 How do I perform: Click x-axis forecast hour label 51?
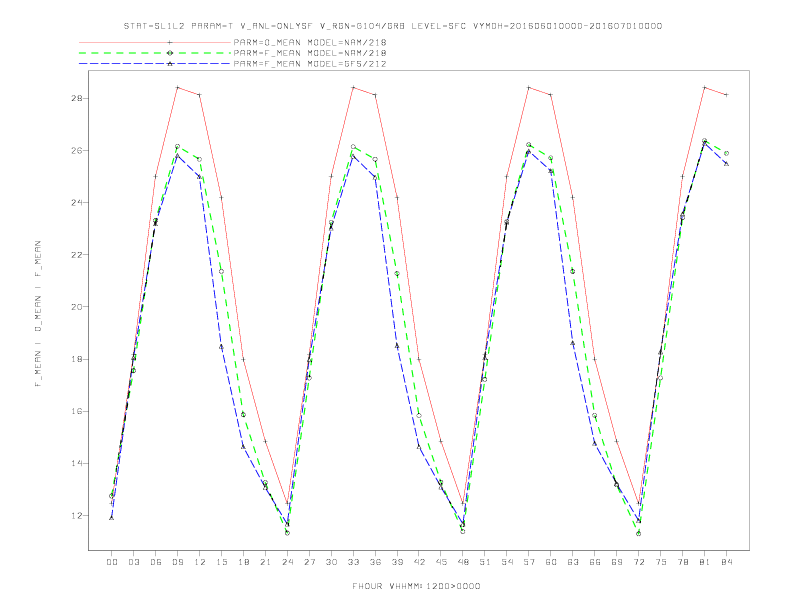485,562
